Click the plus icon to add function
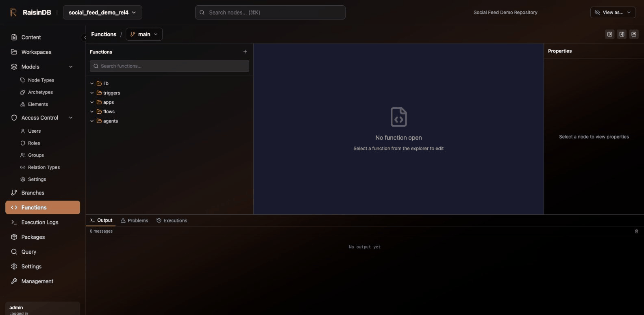 (245, 52)
